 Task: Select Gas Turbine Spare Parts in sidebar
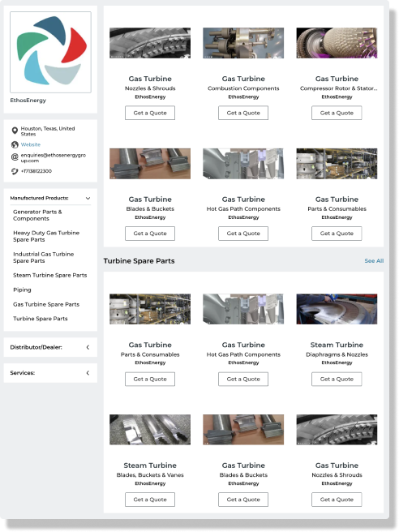click(46, 304)
